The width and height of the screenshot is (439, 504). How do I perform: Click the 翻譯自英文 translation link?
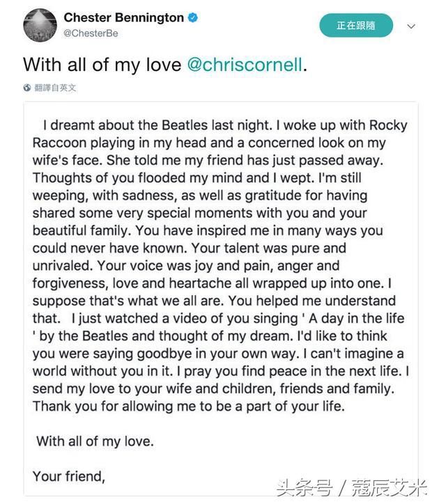pyautogui.click(x=55, y=88)
